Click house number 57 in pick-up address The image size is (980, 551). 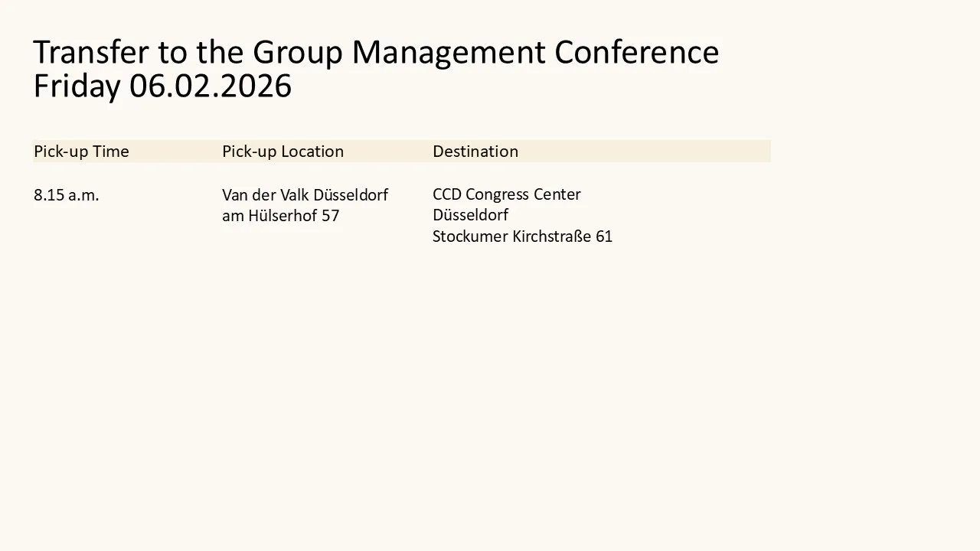point(330,216)
